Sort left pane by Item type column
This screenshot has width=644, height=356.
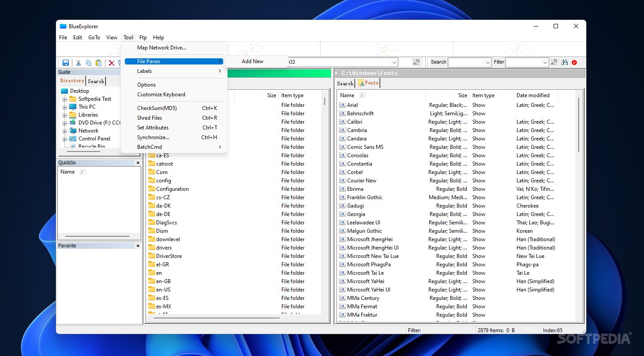(301, 95)
